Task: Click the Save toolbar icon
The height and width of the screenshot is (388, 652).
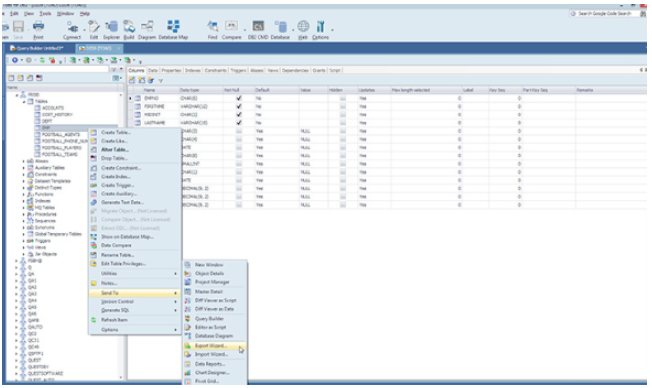Action: pyautogui.click(x=18, y=27)
